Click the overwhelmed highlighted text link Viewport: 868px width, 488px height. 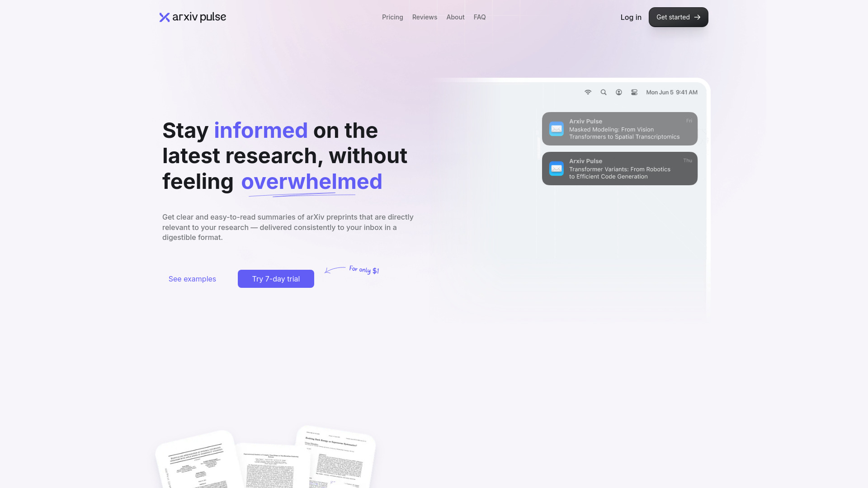tap(312, 181)
